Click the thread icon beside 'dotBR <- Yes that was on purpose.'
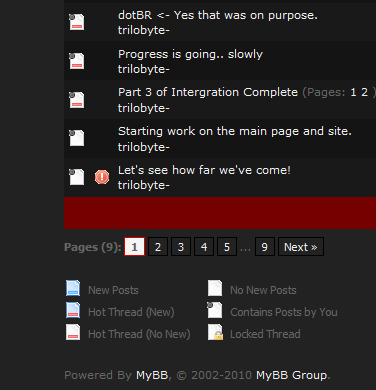 click(77, 22)
